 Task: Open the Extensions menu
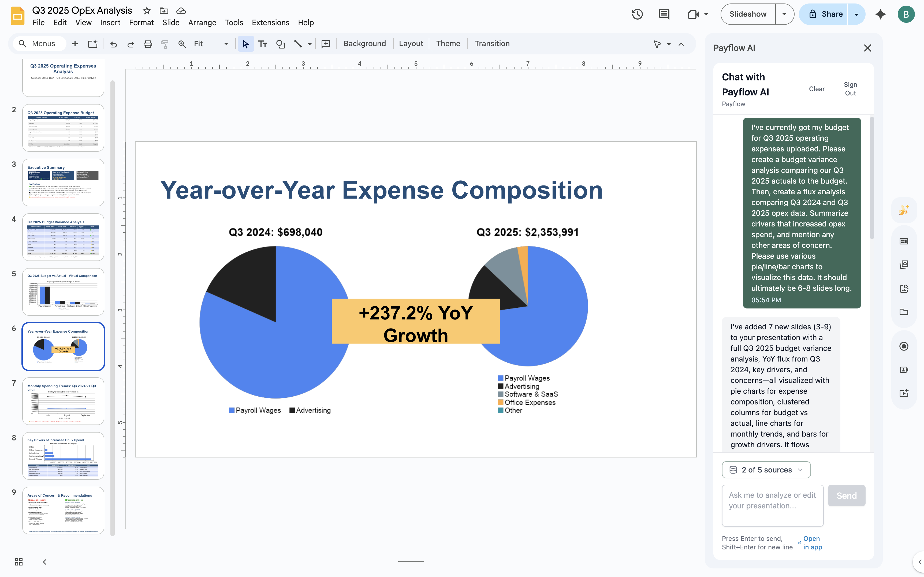tap(270, 22)
